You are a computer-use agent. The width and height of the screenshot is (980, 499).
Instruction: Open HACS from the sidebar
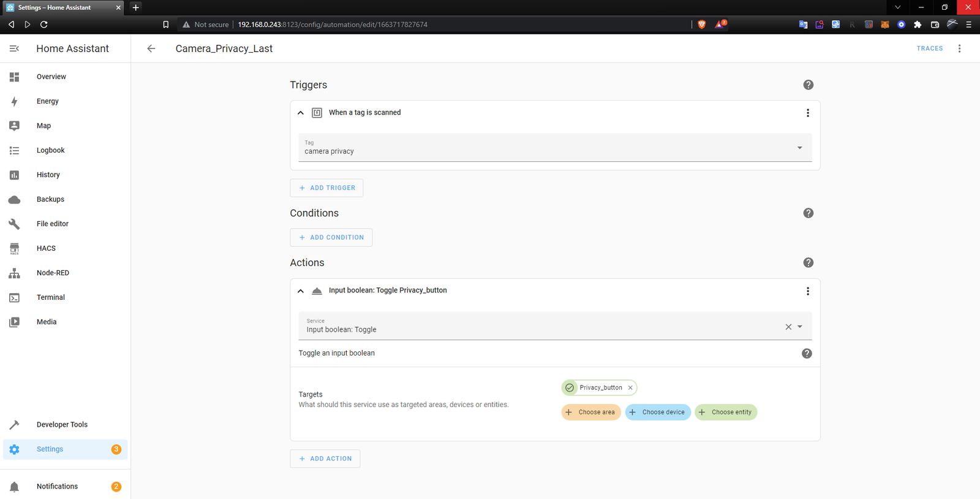tap(46, 248)
